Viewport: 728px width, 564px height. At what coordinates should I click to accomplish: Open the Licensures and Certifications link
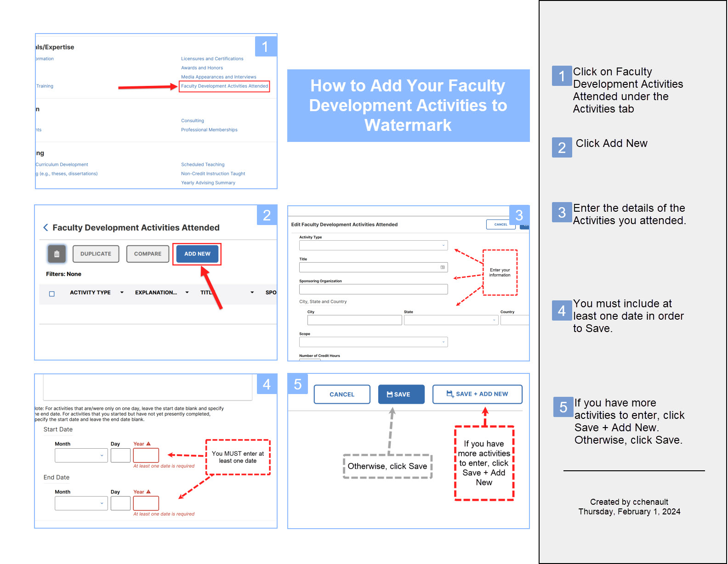(212, 59)
